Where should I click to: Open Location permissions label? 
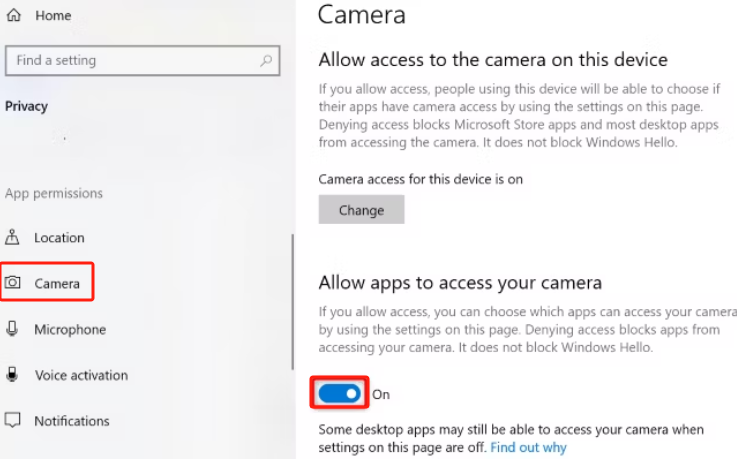(x=59, y=238)
